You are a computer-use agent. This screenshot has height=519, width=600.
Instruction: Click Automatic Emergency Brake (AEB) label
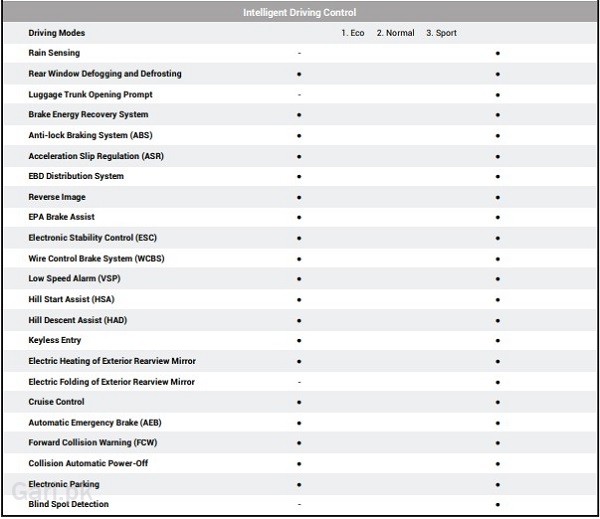click(95, 423)
